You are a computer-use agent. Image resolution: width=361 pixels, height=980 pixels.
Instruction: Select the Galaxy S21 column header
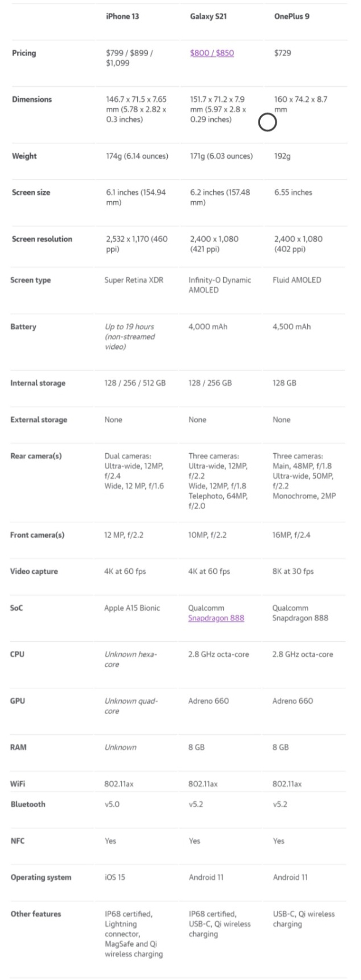pos(208,16)
